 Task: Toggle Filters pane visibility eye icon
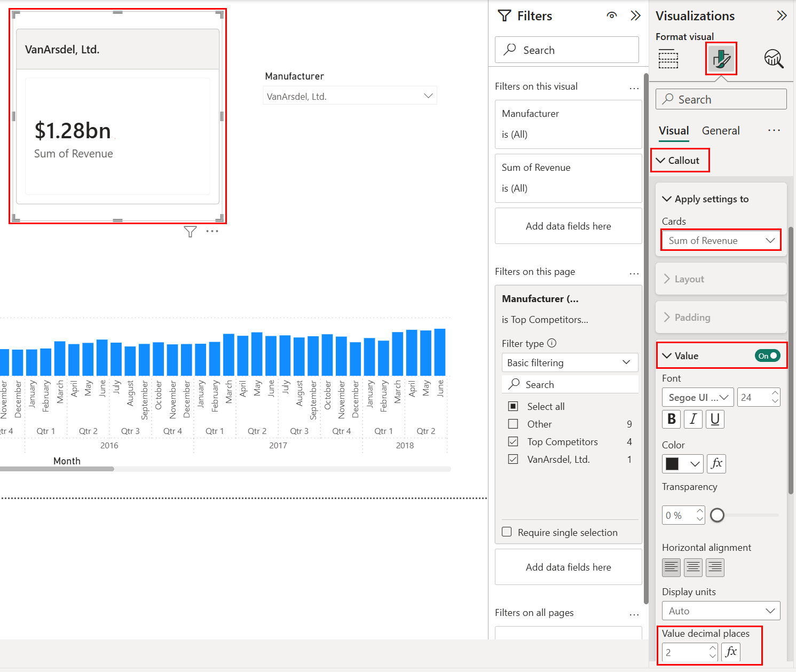tap(612, 15)
